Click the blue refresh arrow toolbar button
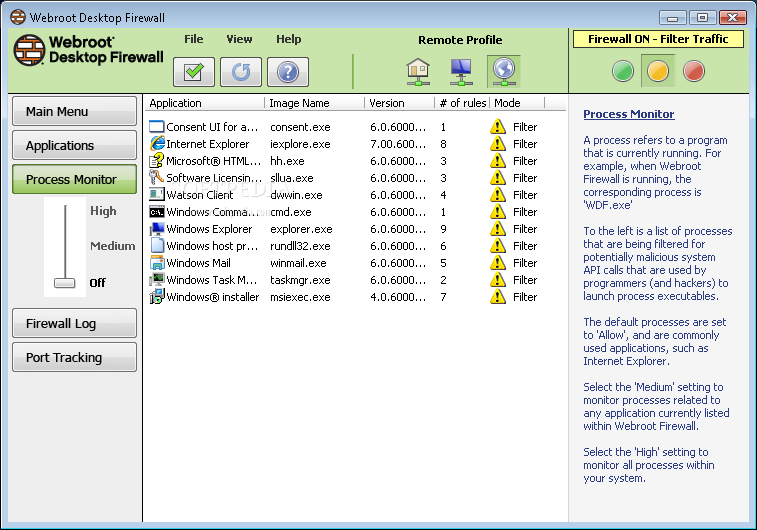 coord(241,72)
